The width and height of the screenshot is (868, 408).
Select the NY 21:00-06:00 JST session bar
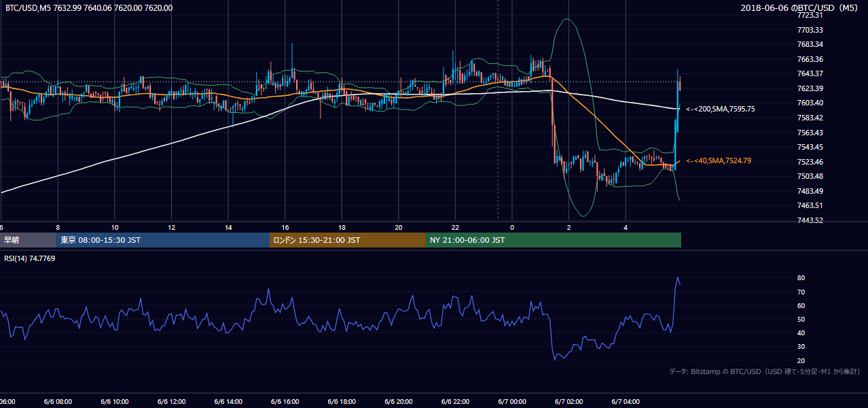coord(554,240)
